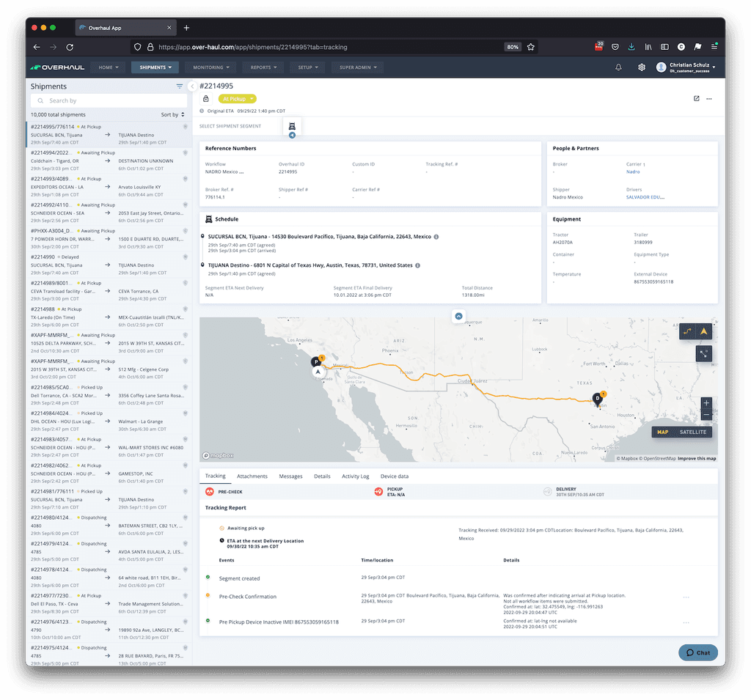Open the HOME dropdown menu
751x700 pixels.
click(109, 67)
